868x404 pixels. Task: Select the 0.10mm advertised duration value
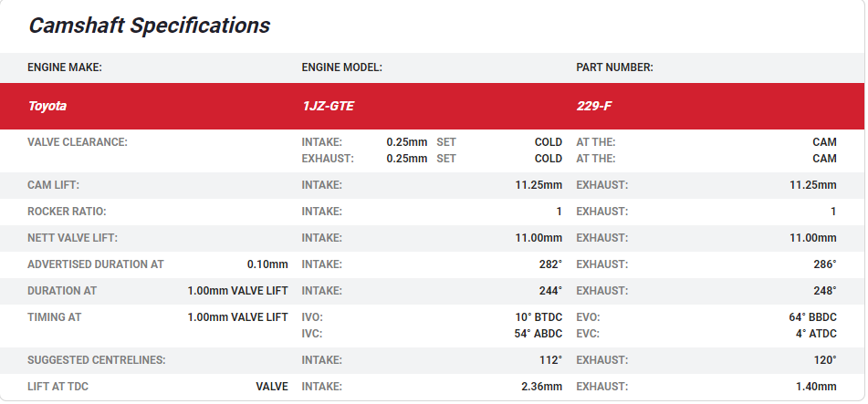(267, 264)
